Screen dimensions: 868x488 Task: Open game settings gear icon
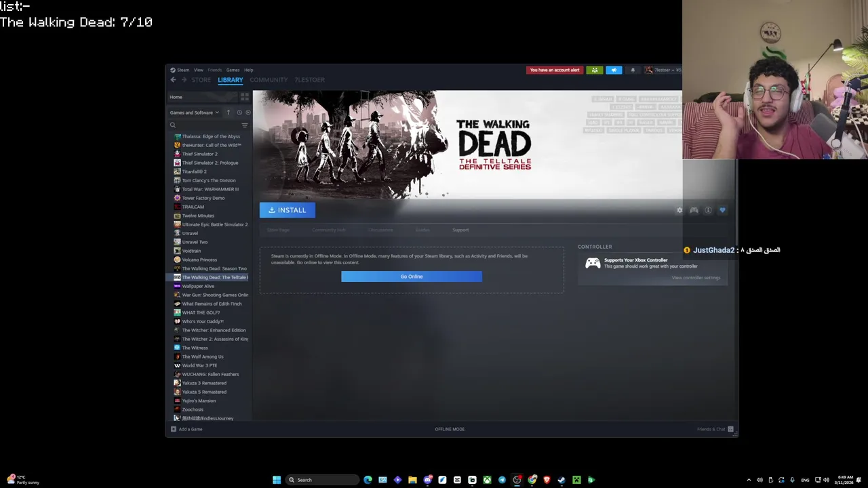(x=679, y=210)
